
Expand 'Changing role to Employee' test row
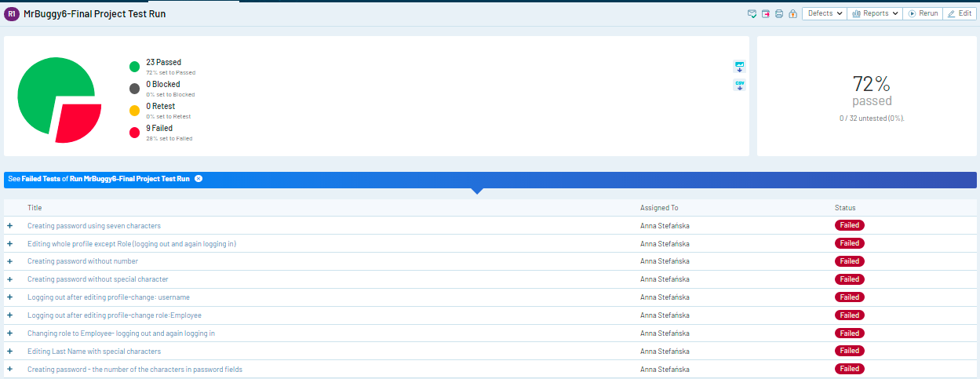point(10,333)
